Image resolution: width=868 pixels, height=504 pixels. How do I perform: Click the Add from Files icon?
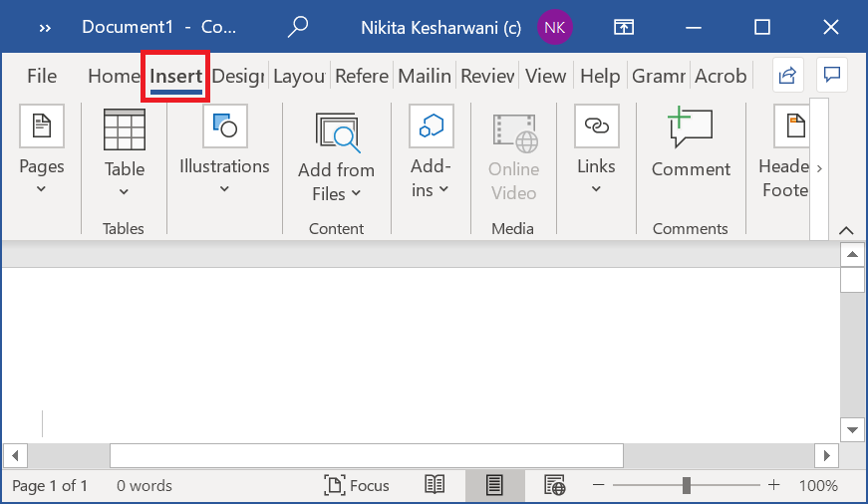(338, 132)
